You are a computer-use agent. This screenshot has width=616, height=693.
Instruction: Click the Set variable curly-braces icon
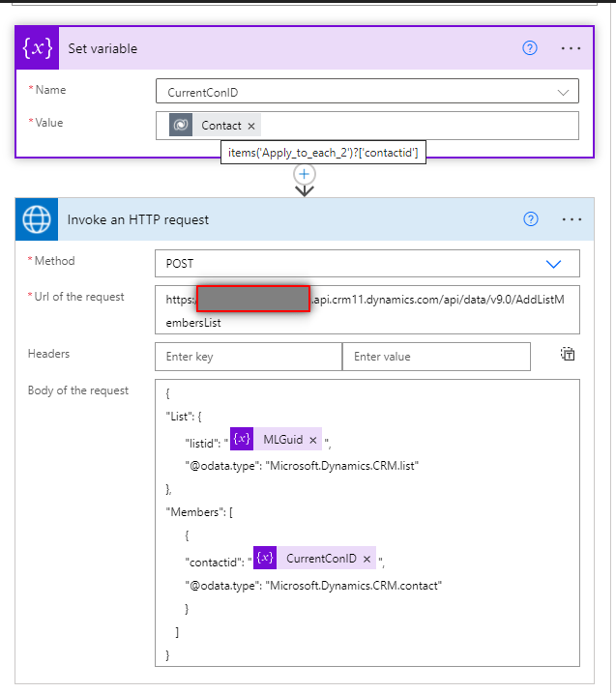click(38, 48)
